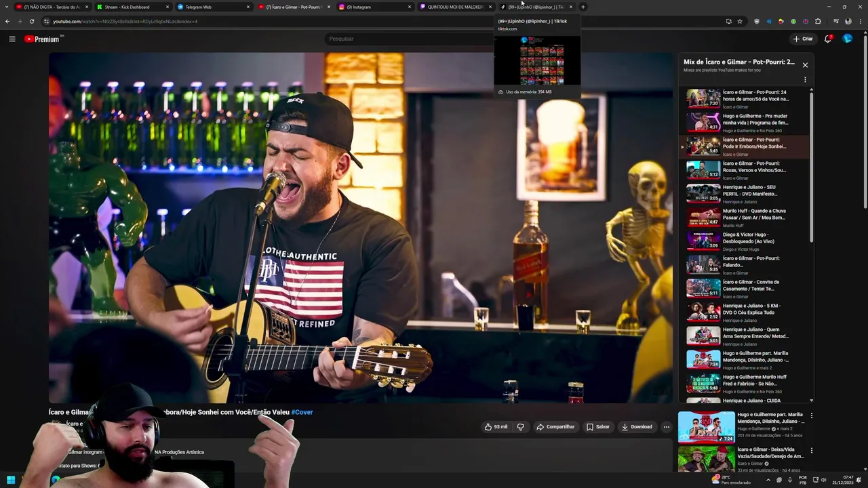Open the Mix playlist options menu
This screenshot has width=868, height=488.
805,79
